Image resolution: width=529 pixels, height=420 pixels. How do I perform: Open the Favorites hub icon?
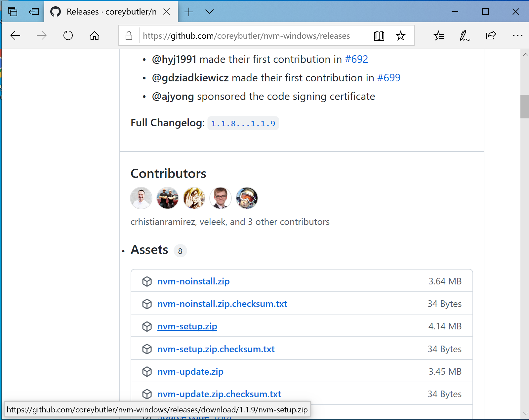439,35
